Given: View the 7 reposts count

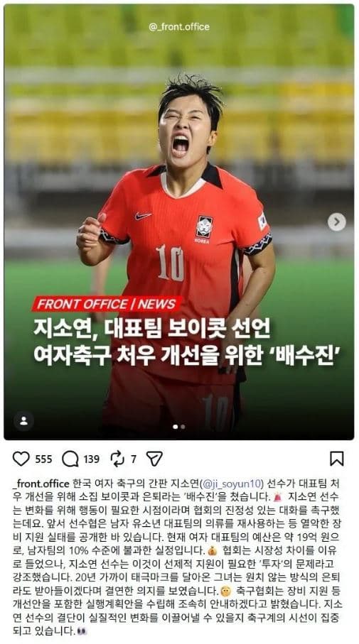Looking at the screenshot, I should [133, 459].
